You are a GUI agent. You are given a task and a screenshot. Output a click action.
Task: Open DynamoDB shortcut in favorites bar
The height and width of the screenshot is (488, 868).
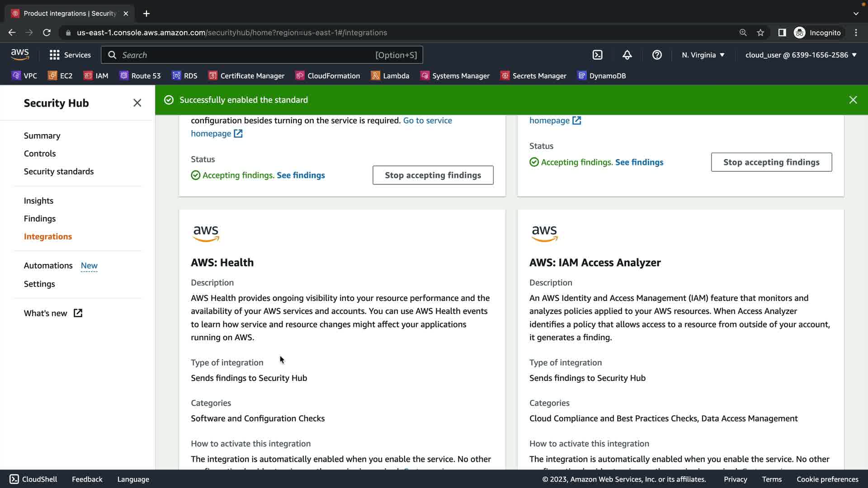click(x=602, y=76)
